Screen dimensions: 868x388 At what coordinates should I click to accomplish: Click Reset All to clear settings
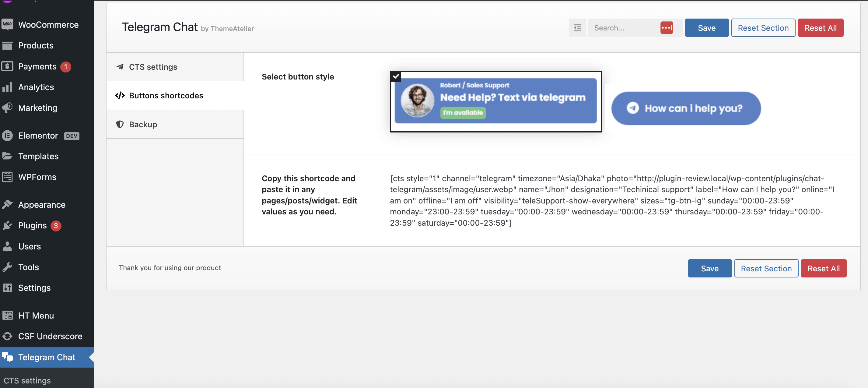click(821, 28)
